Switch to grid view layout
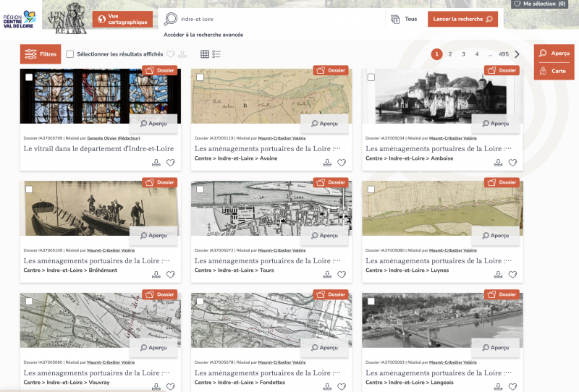The height and width of the screenshot is (392, 579). click(205, 54)
